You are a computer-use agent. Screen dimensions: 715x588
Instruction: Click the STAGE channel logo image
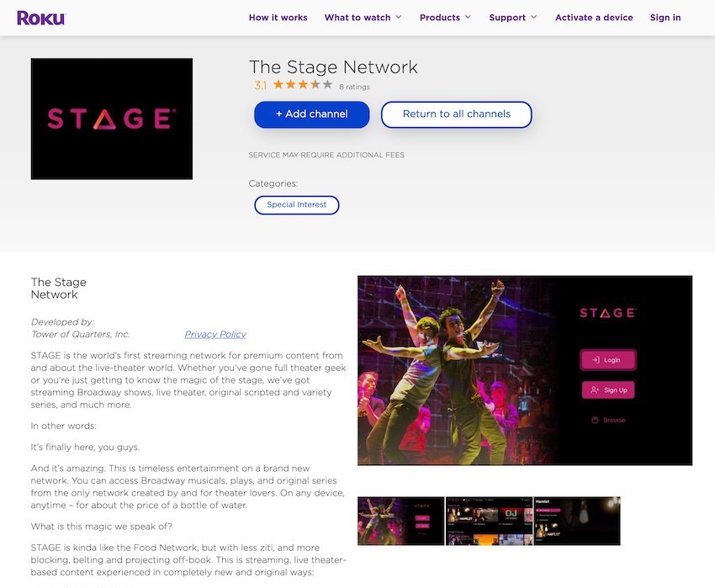point(112,119)
